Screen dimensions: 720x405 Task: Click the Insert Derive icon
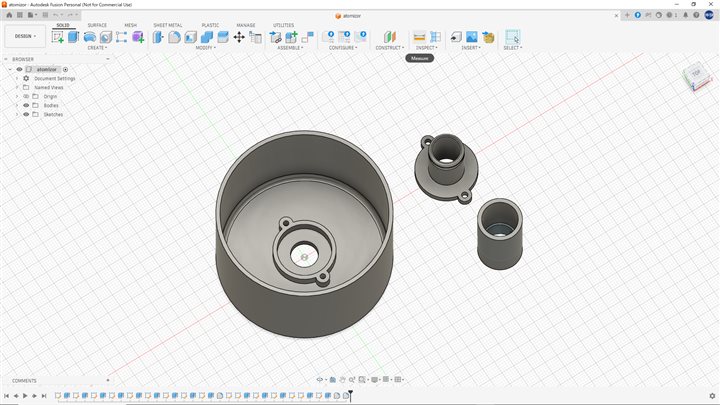[456, 37]
